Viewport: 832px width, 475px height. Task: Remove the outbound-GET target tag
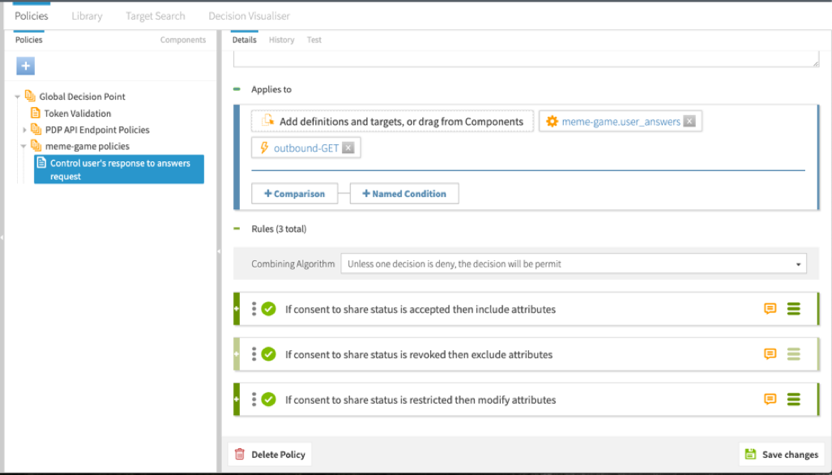tap(348, 148)
